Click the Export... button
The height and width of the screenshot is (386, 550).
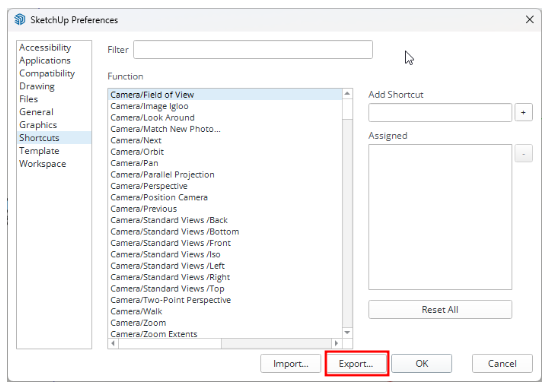[356, 364]
